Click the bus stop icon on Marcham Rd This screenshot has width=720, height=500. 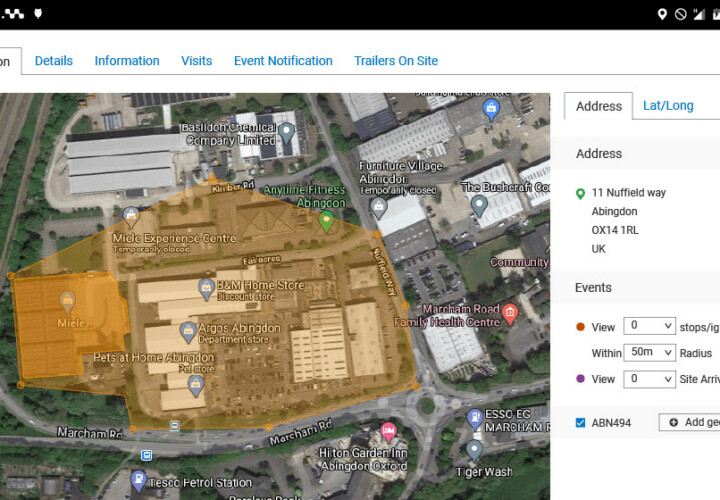pos(174,426)
